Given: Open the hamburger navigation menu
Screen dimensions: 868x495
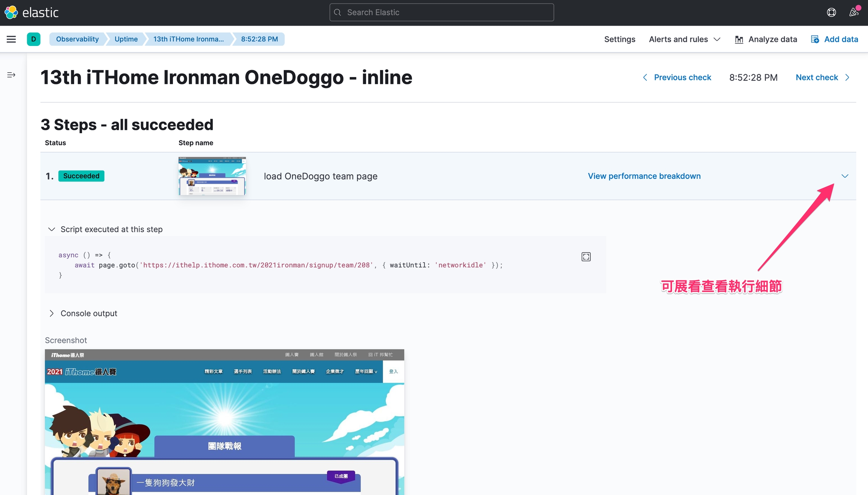Looking at the screenshot, I should tap(11, 39).
